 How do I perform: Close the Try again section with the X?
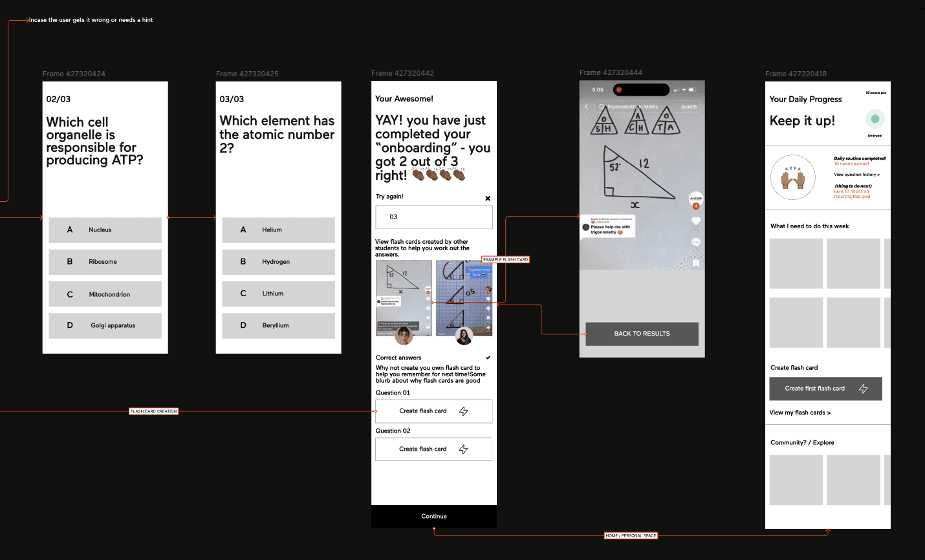[488, 199]
